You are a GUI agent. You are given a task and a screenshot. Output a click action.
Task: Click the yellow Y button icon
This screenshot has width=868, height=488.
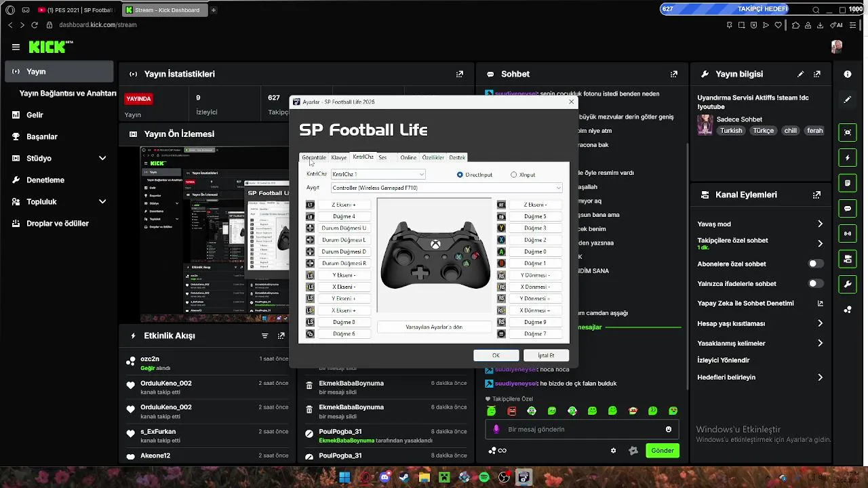click(502, 228)
